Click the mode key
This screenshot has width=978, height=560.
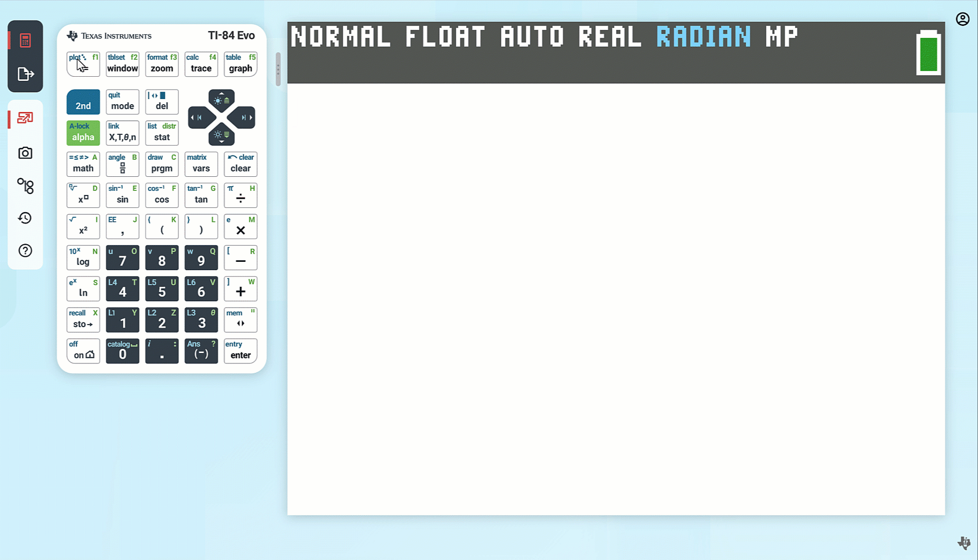[x=122, y=102]
